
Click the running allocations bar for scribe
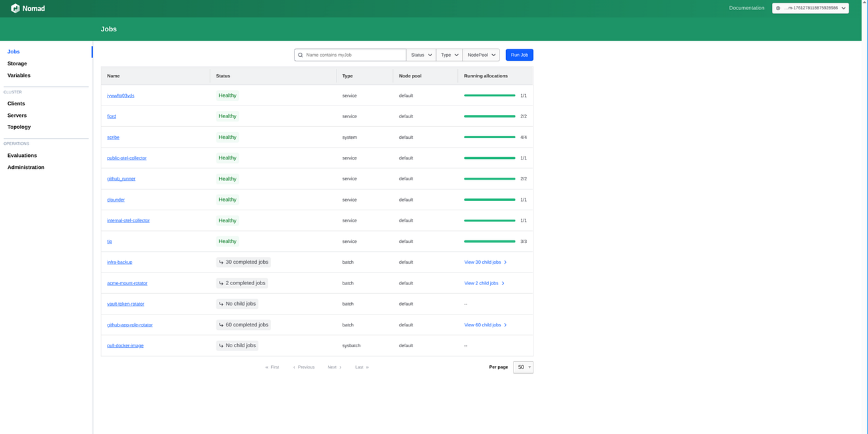[489, 136]
